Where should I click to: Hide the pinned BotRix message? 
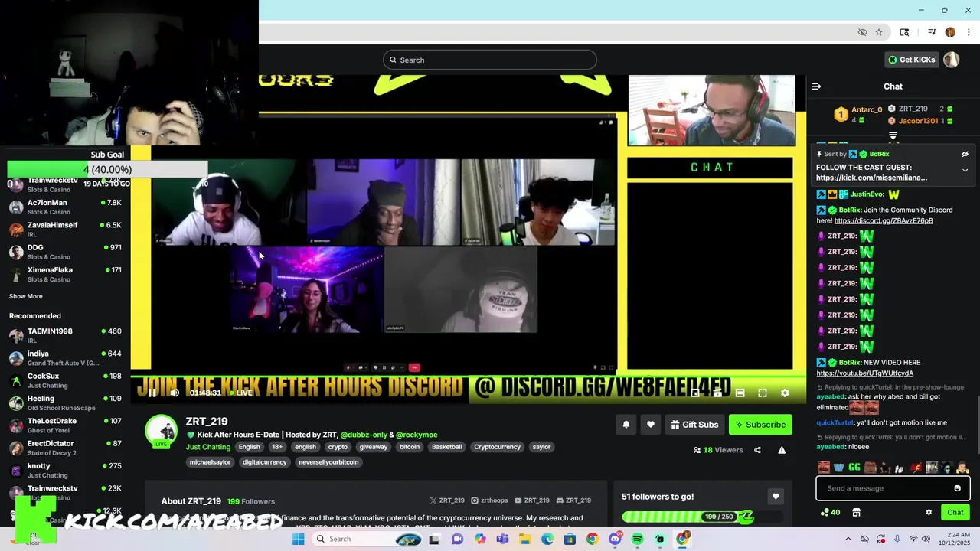click(x=965, y=154)
